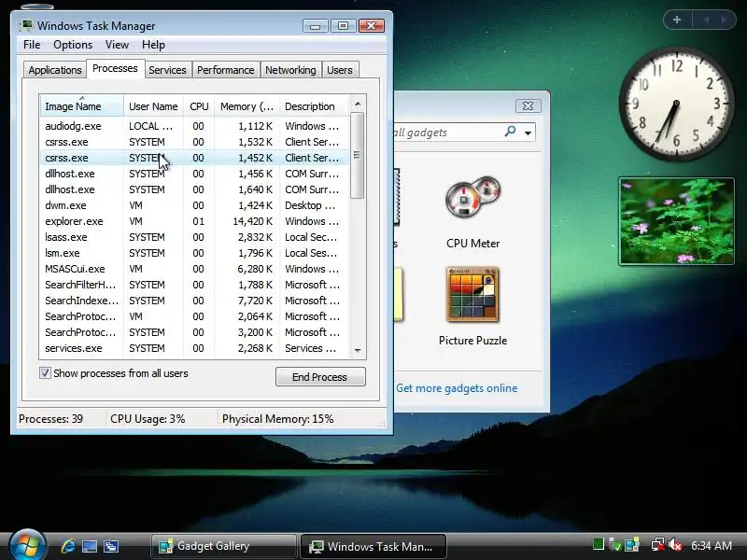This screenshot has height=560, width=747.
Task: Click the analog clock gadget
Action: (x=676, y=102)
